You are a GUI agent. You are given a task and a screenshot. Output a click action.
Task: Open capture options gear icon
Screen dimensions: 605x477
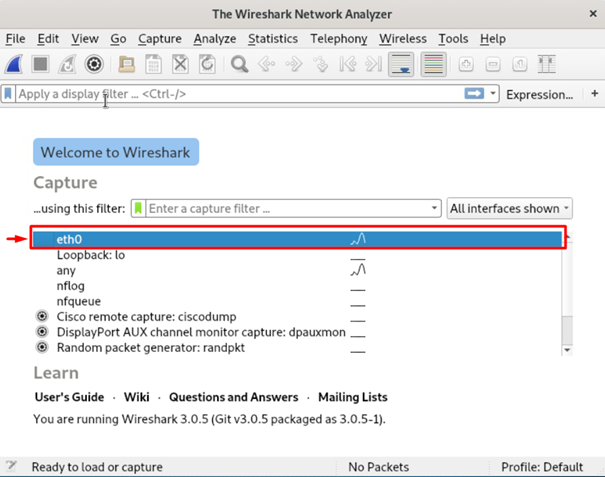point(94,64)
